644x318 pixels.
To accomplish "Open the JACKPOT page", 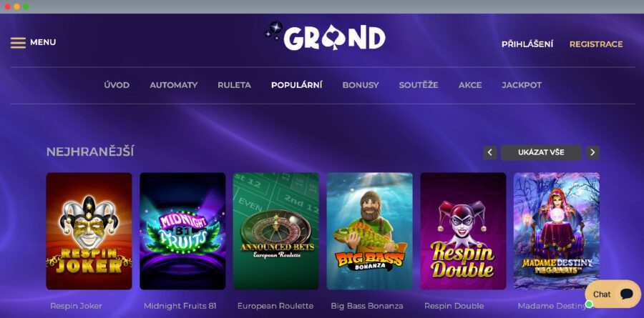I will coord(522,85).
